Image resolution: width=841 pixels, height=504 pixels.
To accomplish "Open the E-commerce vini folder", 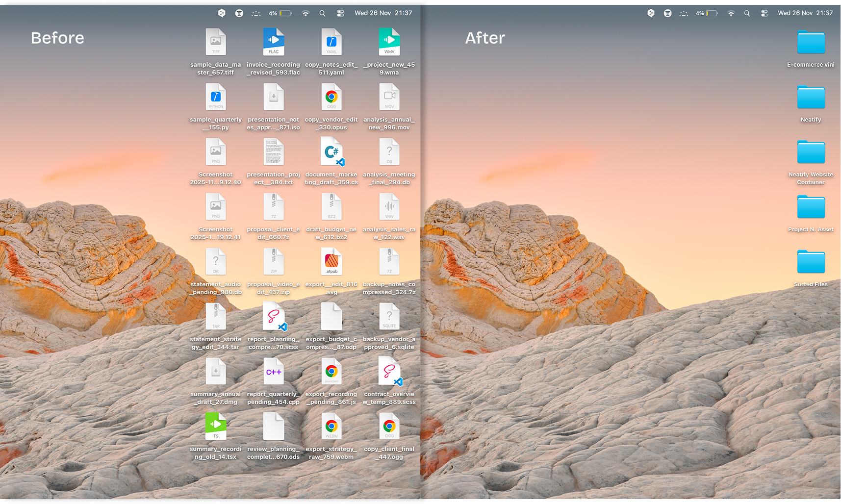I will (x=810, y=43).
